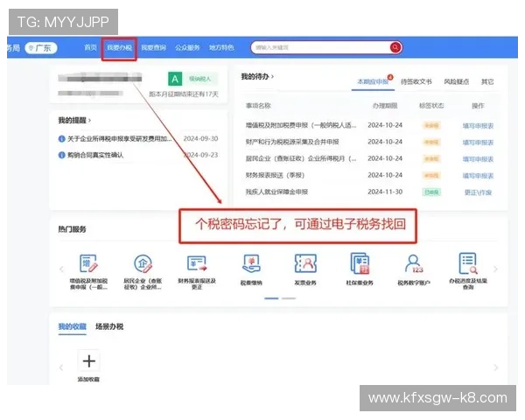Viewport: 525px width, 420px height.
Task: Click info icon beside 购销合同真实性确认
Action: [x=61, y=155]
